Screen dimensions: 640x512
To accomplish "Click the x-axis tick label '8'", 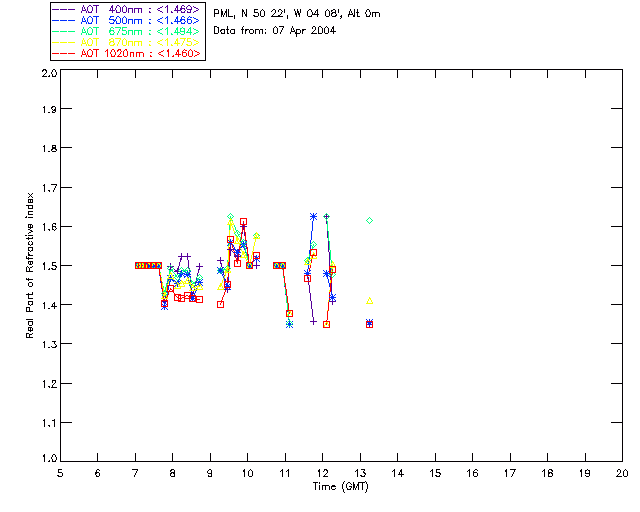I will tap(173, 473).
